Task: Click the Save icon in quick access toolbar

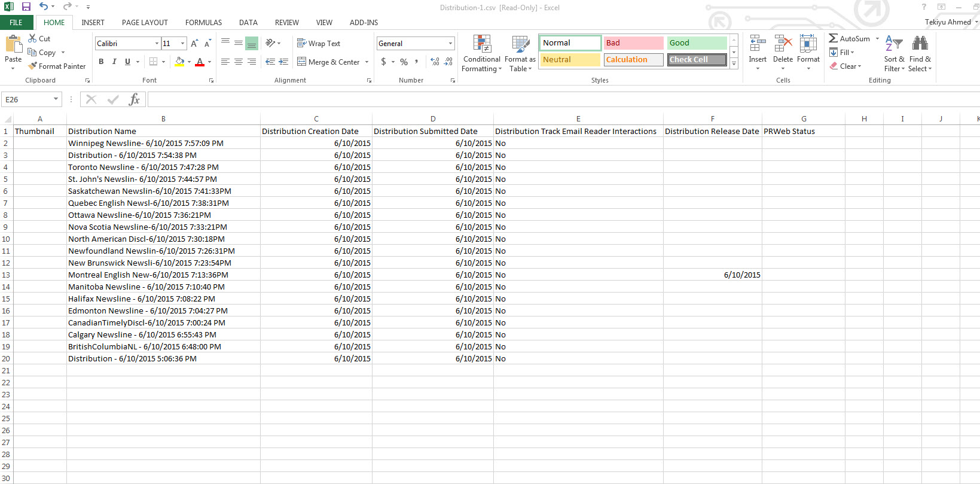Action: click(x=26, y=7)
